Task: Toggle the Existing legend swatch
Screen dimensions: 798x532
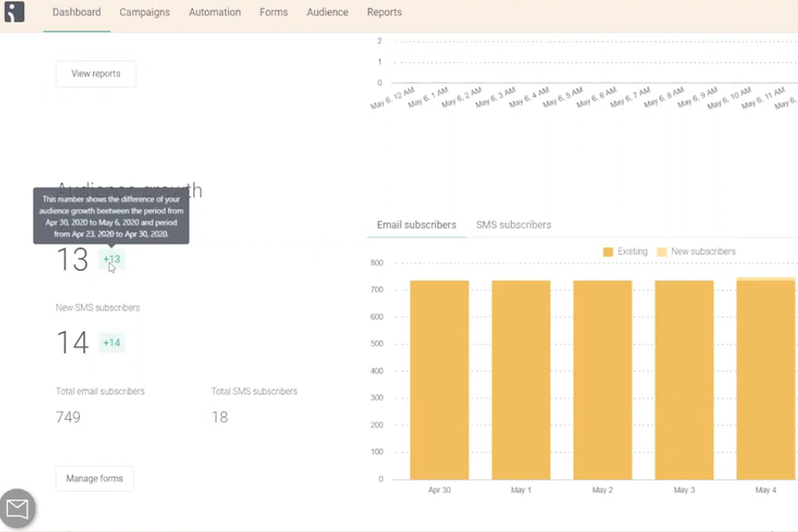Action: coord(608,252)
